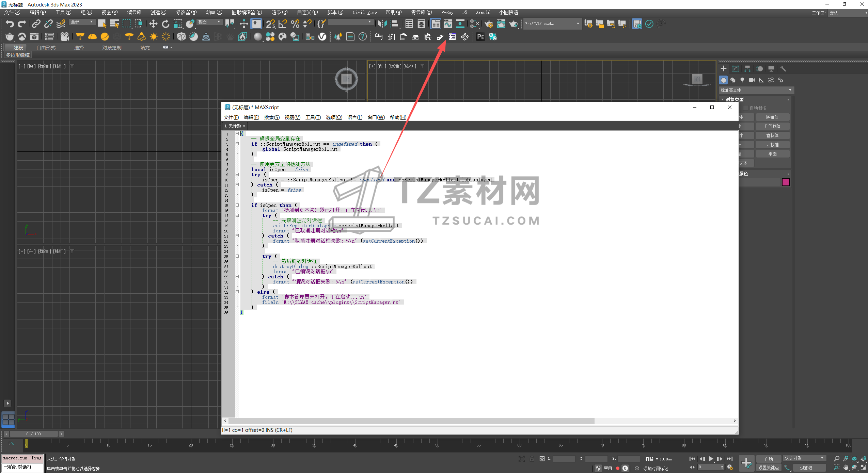Open the Render Setup dialog
Viewport: 868px width, 473px height.
[489, 24]
